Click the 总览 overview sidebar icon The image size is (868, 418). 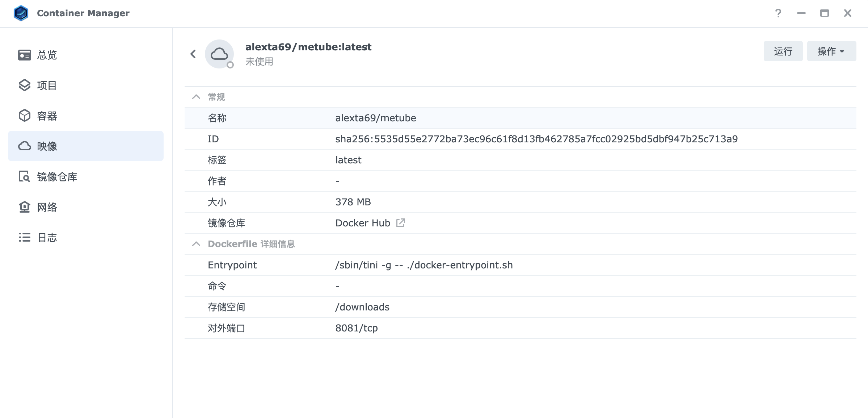24,55
